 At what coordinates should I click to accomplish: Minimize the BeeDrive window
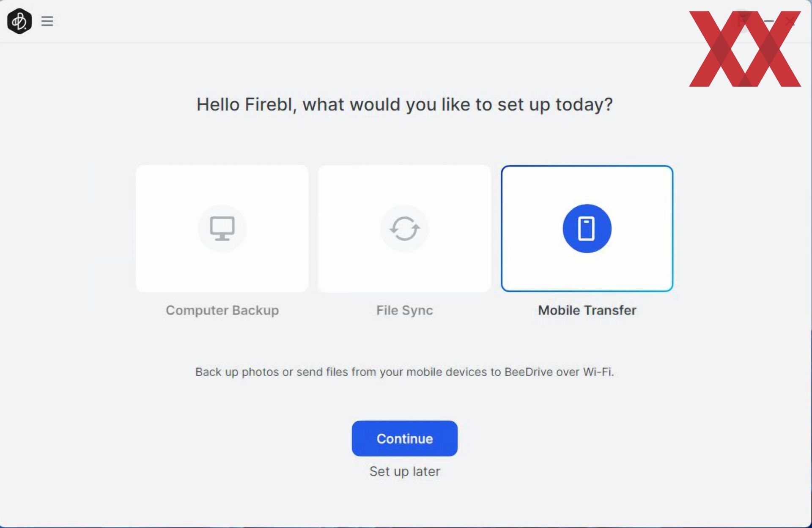768,21
